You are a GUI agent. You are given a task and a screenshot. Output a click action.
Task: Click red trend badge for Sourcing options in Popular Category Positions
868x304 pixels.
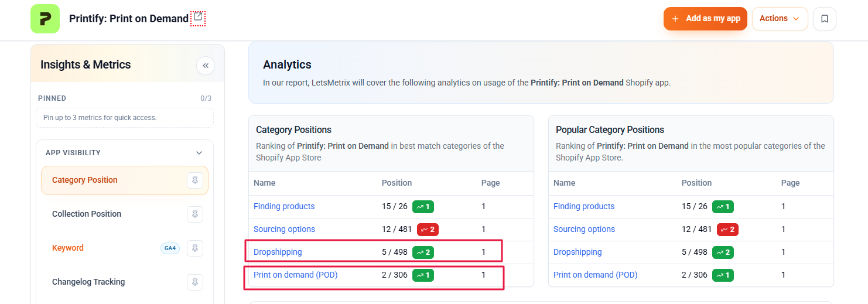(x=727, y=230)
